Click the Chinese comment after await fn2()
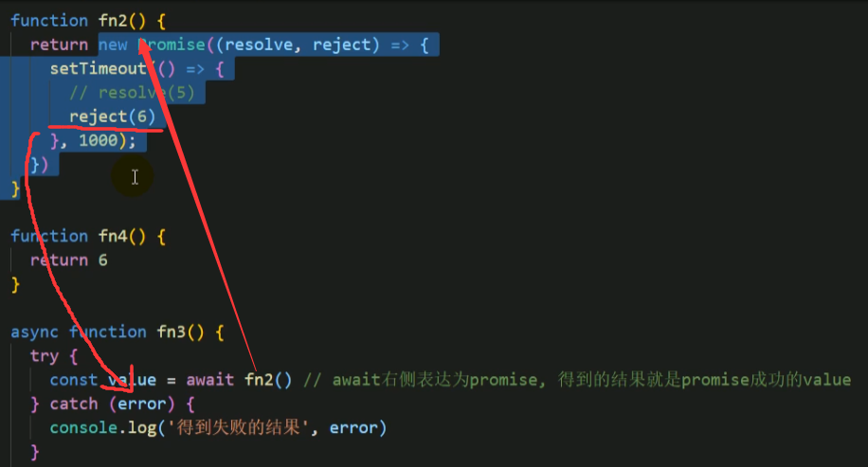868x467 pixels. tap(577, 380)
